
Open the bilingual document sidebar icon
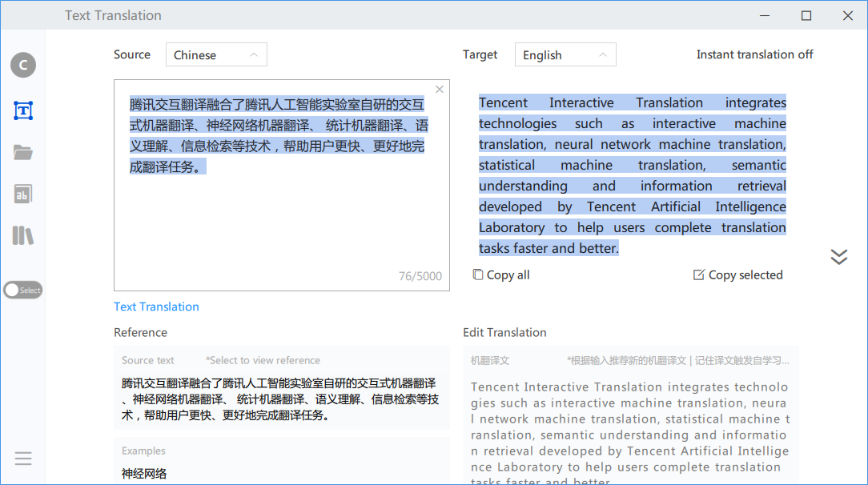click(23, 194)
